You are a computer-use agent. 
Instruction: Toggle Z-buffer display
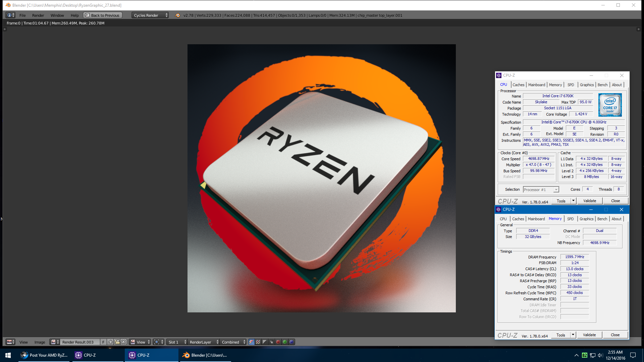pos(271,342)
